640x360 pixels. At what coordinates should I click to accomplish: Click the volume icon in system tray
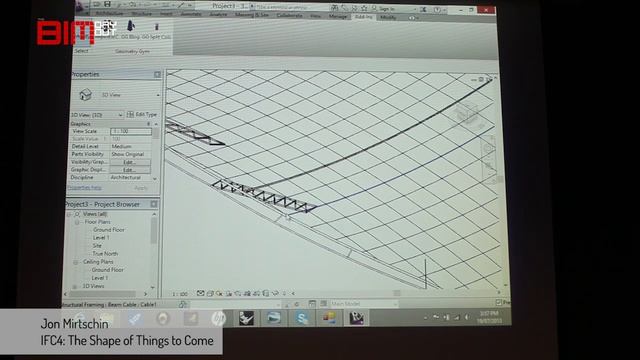(467, 317)
